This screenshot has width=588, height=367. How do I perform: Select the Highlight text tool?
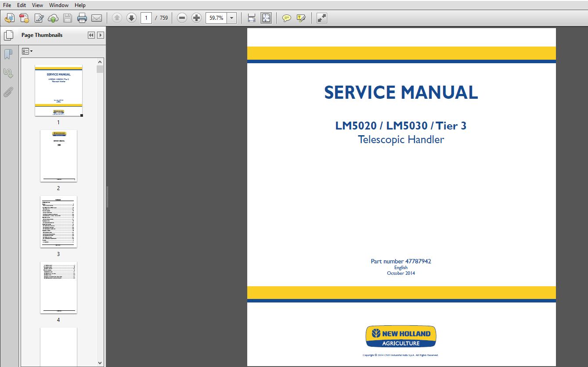coord(301,18)
